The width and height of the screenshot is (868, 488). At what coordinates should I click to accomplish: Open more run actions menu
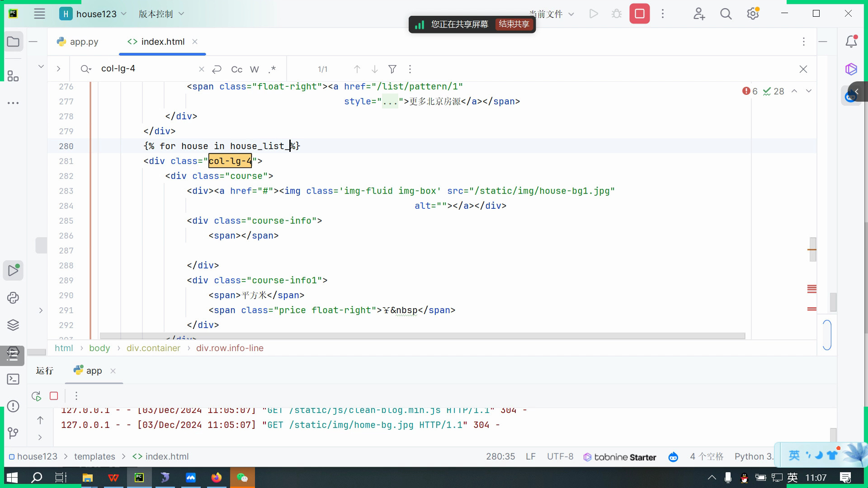click(663, 14)
